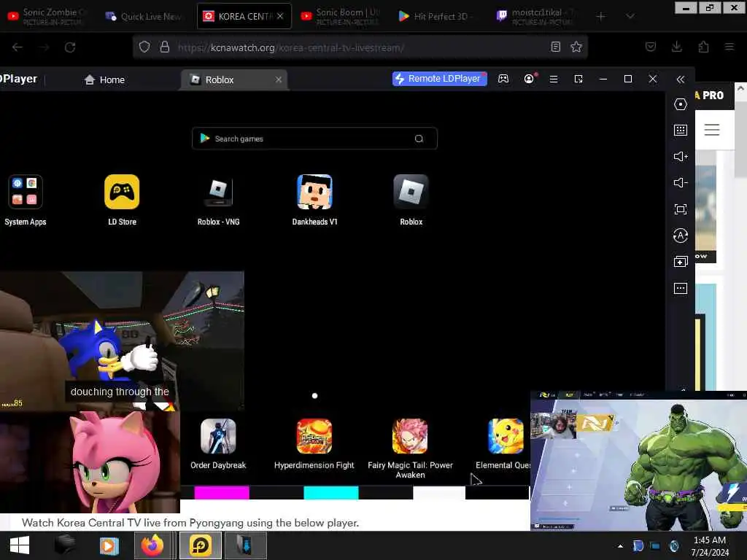The width and height of the screenshot is (747, 560).
Task: Open Firefox application menu
Action: (729, 47)
